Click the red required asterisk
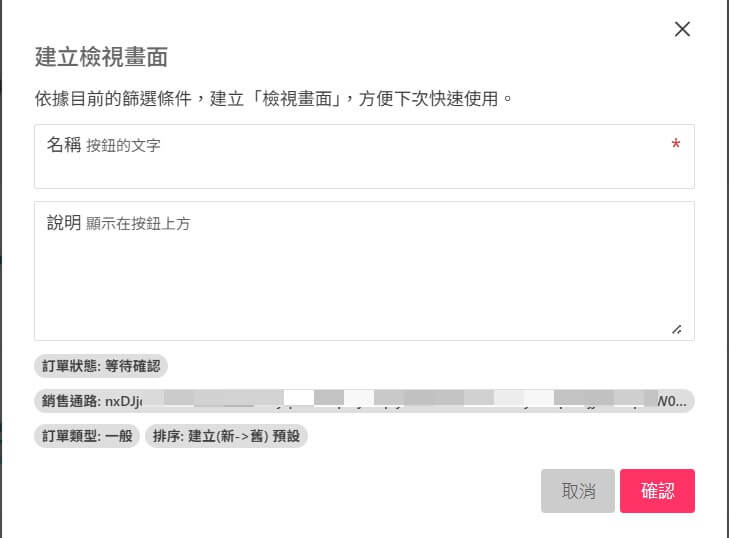 (676, 146)
